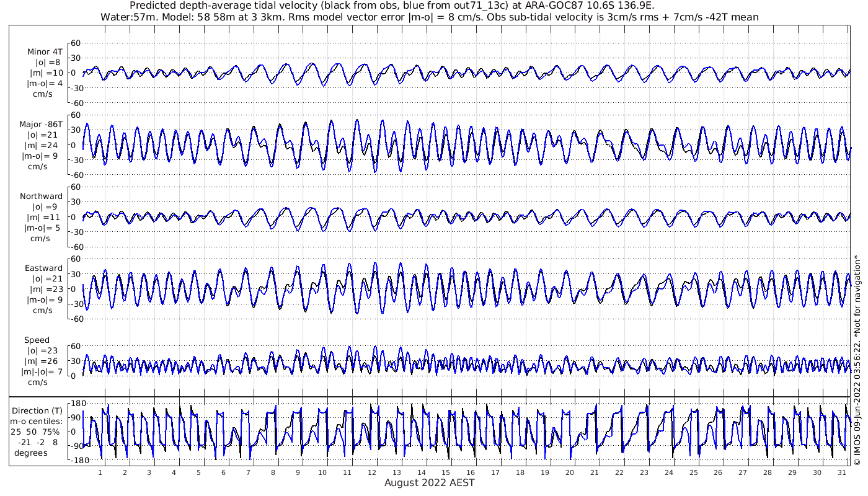Click the '|m| =23' value in Eastward panel
This screenshot has height=496, width=868.
(45, 290)
